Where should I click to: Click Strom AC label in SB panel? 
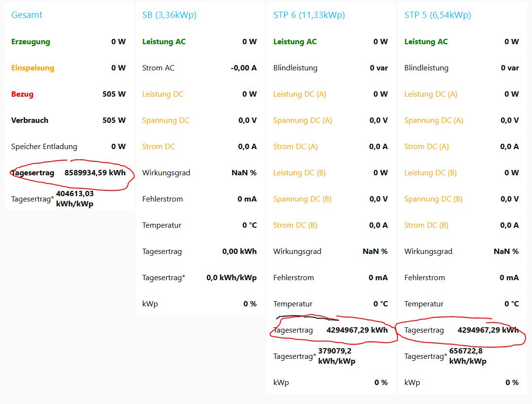coord(158,68)
